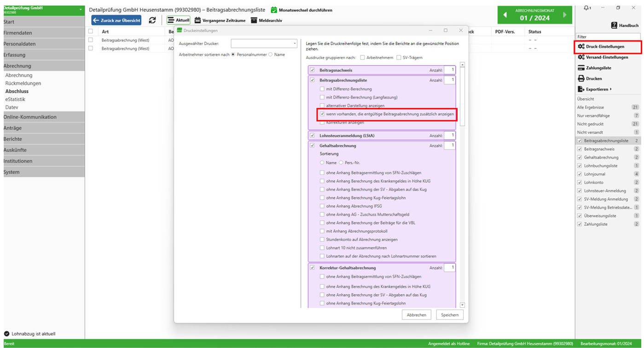Click Anzahl field for Lohnsteueranmeldung
Screen dimensions: 644x348
click(450, 136)
